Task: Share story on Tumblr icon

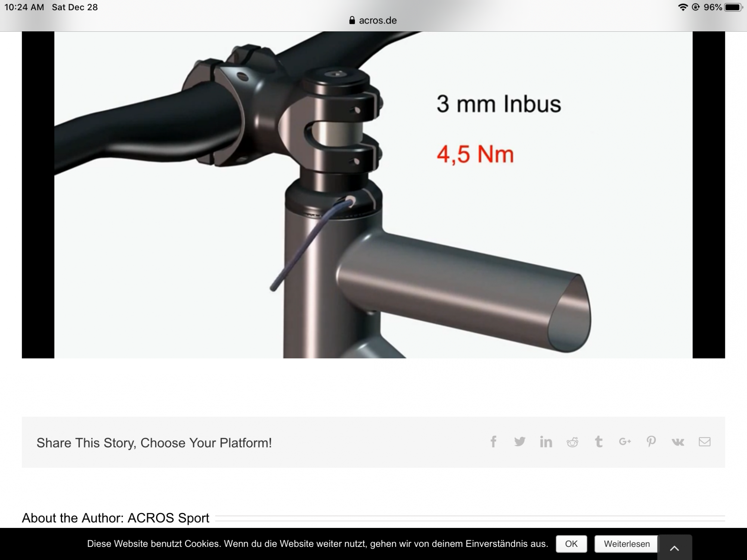Action: 599,442
